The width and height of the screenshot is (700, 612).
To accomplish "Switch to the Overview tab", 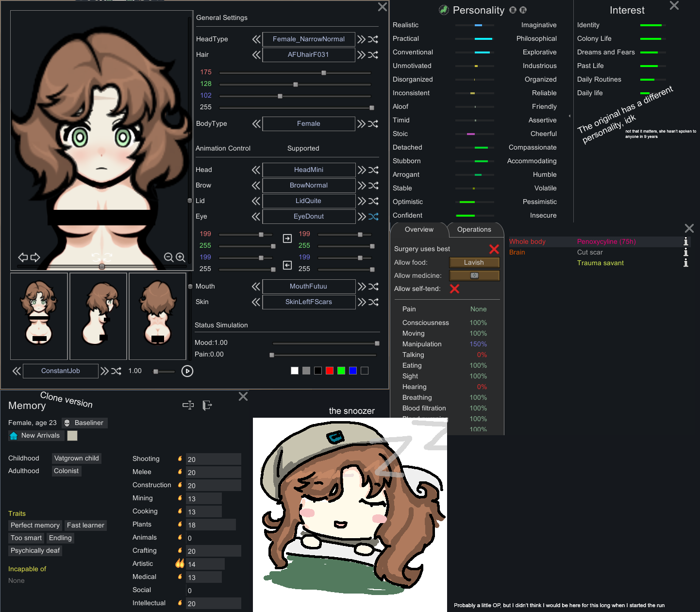I will [x=419, y=230].
